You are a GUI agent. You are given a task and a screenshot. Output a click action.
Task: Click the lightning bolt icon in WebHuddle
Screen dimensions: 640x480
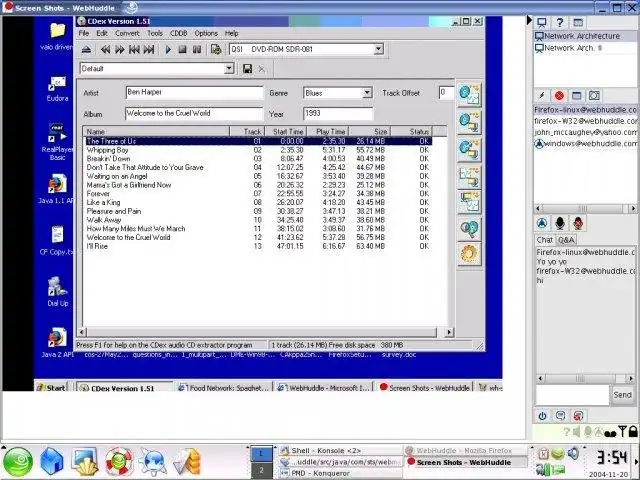(x=542, y=96)
